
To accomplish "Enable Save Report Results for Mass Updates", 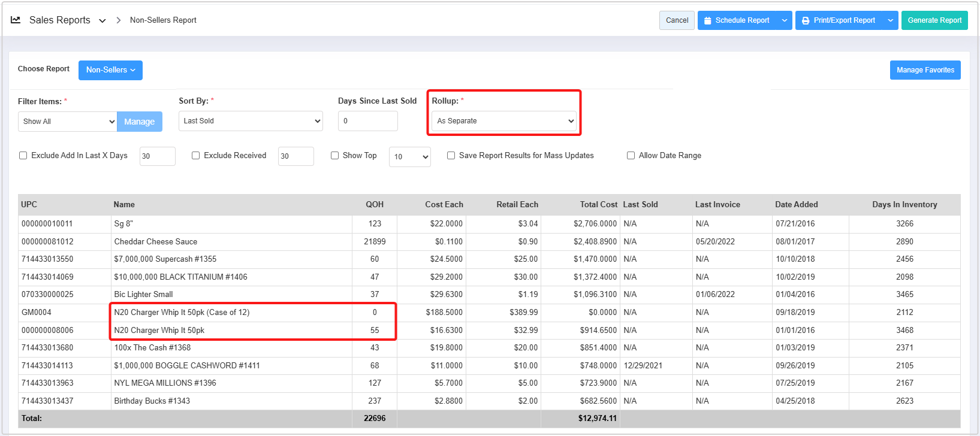I will 451,156.
